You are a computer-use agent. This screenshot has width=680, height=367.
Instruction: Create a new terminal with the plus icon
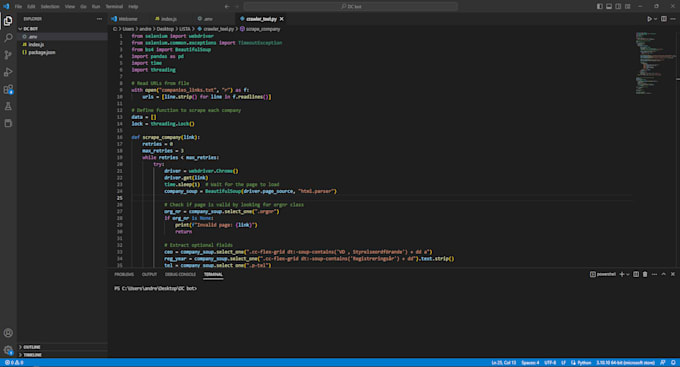click(622, 274)
